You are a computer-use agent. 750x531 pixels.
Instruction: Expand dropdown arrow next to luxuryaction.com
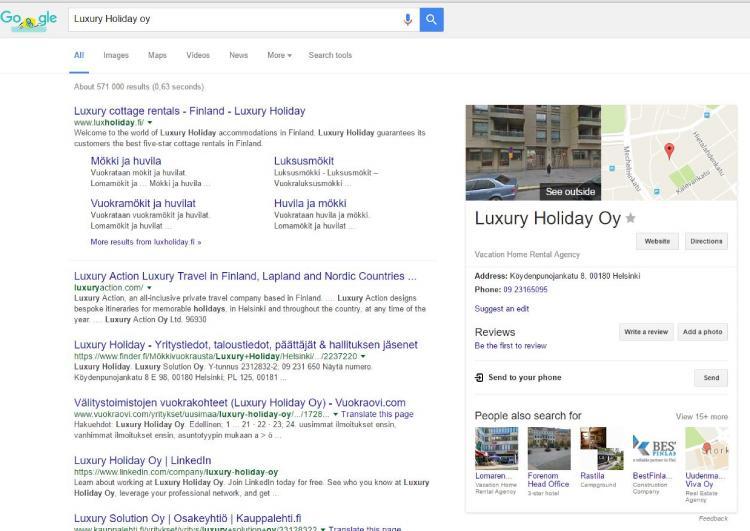tap(149, 288)
